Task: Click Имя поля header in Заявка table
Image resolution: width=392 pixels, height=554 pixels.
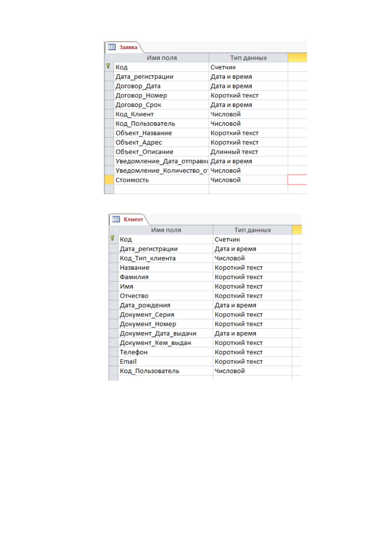Action: tap(161, 58)
